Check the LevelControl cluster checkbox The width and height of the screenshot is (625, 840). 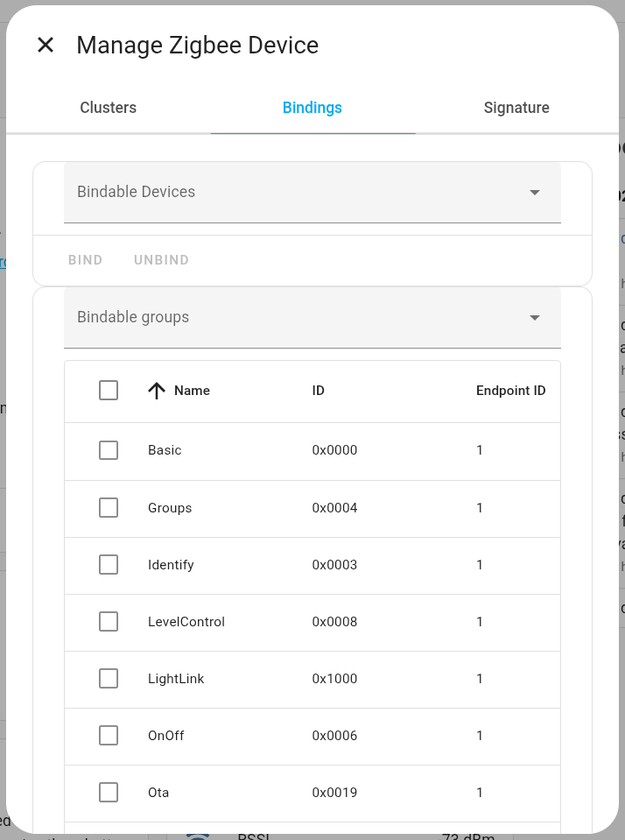pyautogui.click(x=109, y=621)
